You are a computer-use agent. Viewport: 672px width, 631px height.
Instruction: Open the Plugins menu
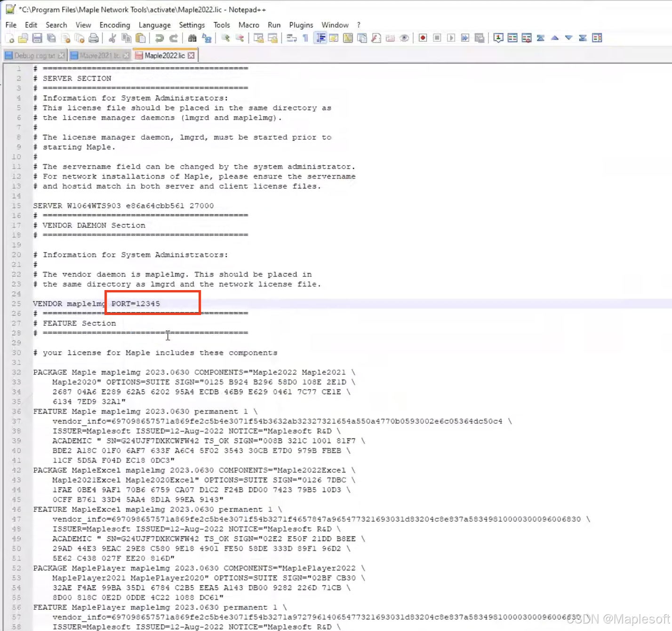click(301, 25)
